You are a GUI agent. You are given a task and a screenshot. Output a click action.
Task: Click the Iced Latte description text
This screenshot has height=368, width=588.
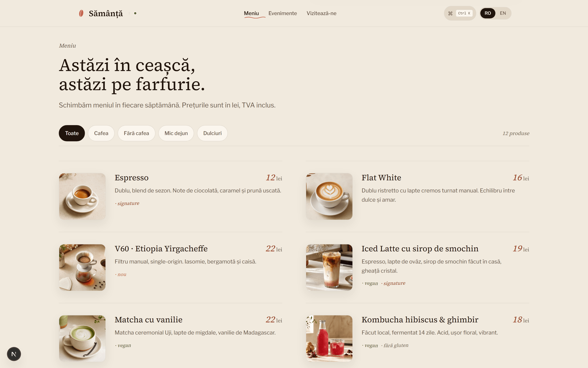[431, 266]
